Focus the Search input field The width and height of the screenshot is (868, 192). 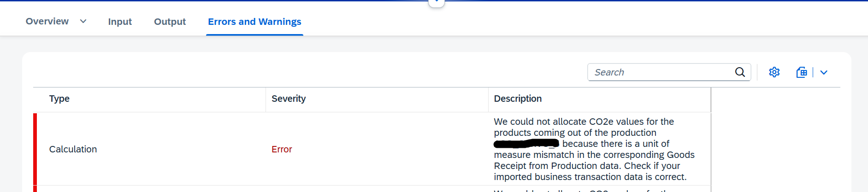(x=663, y=72)
